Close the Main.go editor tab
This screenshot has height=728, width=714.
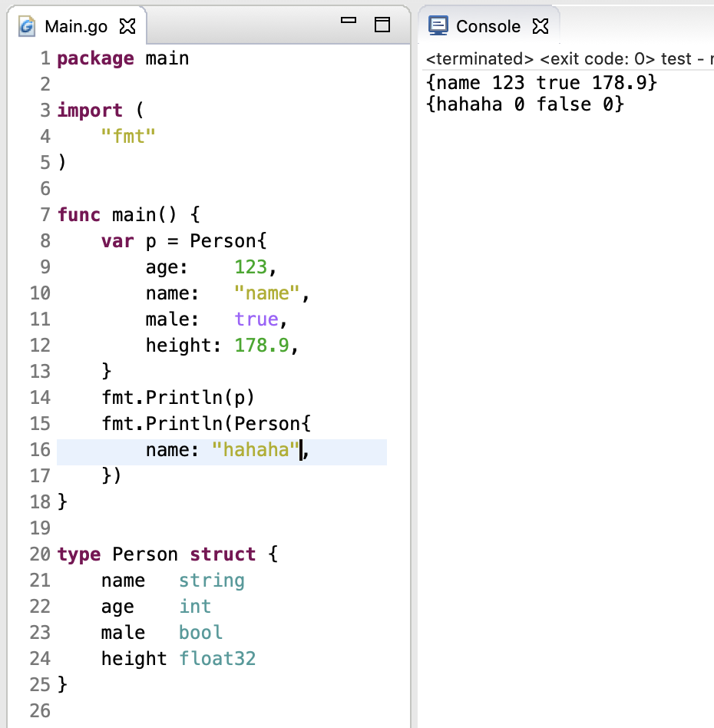(x=127, y=26)
